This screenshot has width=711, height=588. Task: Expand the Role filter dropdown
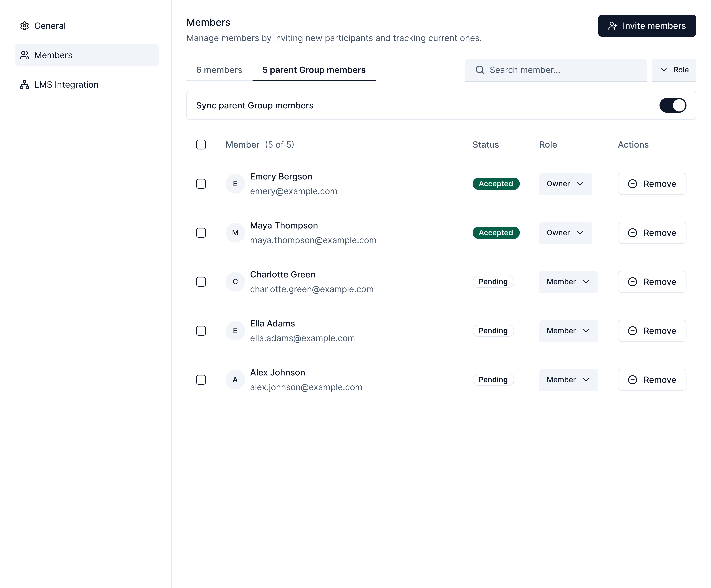674,70
